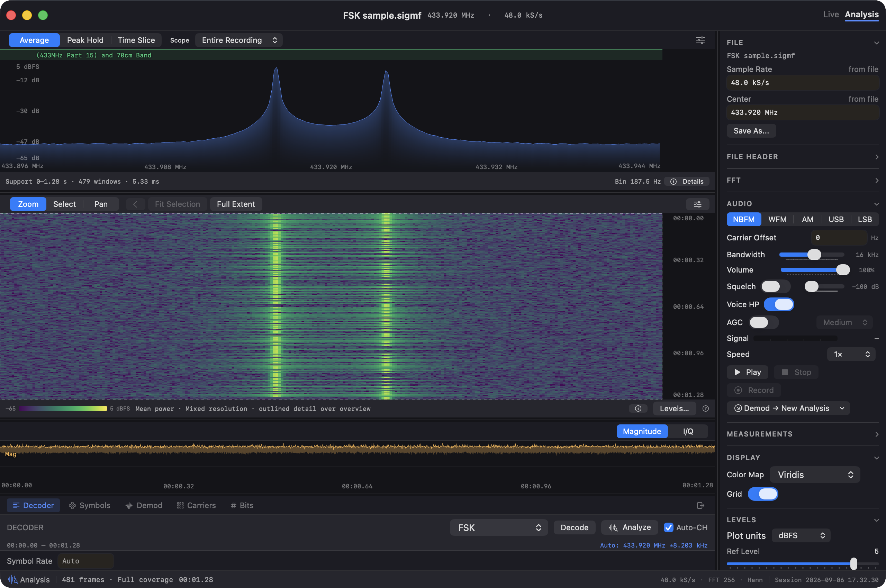Select USB demodulation mode
The image size is (886, 588).
click(x=836, y=219)
